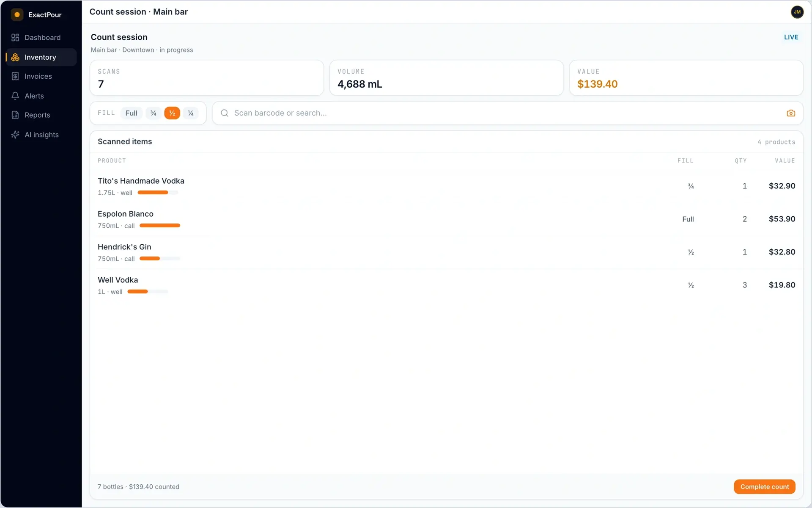Click the AI insights sparkle icon
The width and height of the screenshot is (812, 508).
[15, 135]
